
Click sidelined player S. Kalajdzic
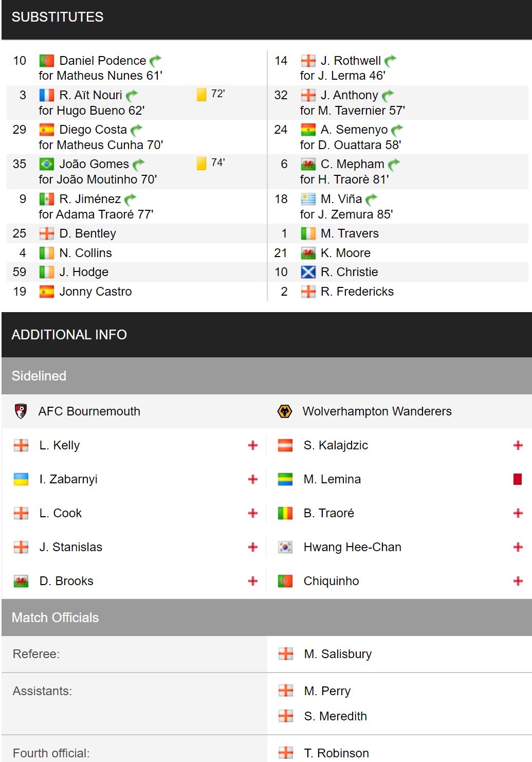[336, 445]
